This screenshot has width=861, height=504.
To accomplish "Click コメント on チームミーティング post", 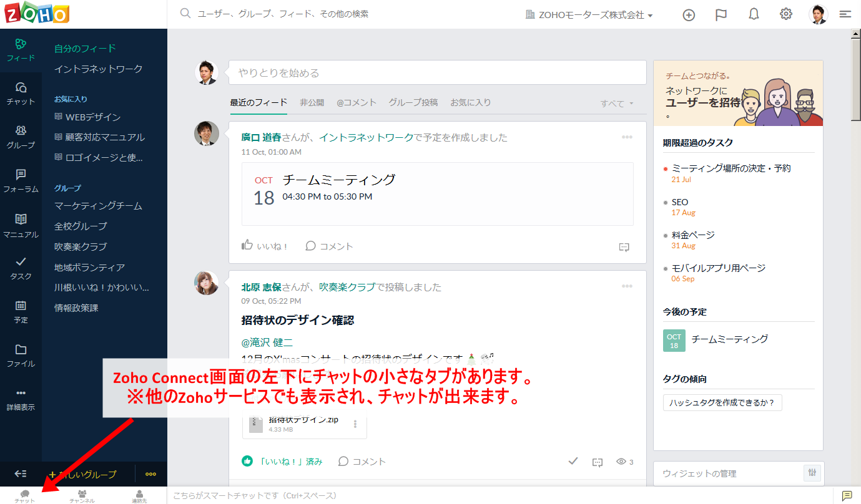I will pos(329,246).
